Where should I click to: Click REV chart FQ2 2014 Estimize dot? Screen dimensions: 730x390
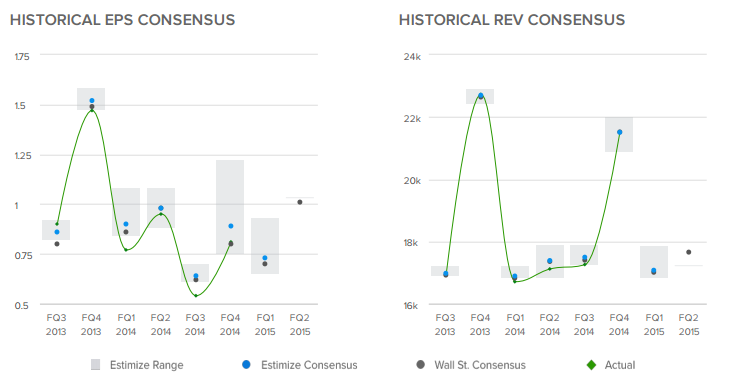549,261
